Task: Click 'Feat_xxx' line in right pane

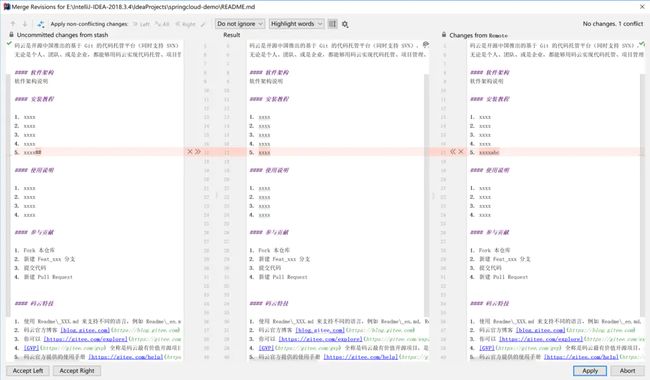Action: pyautogui.click(x=500, y=259)
